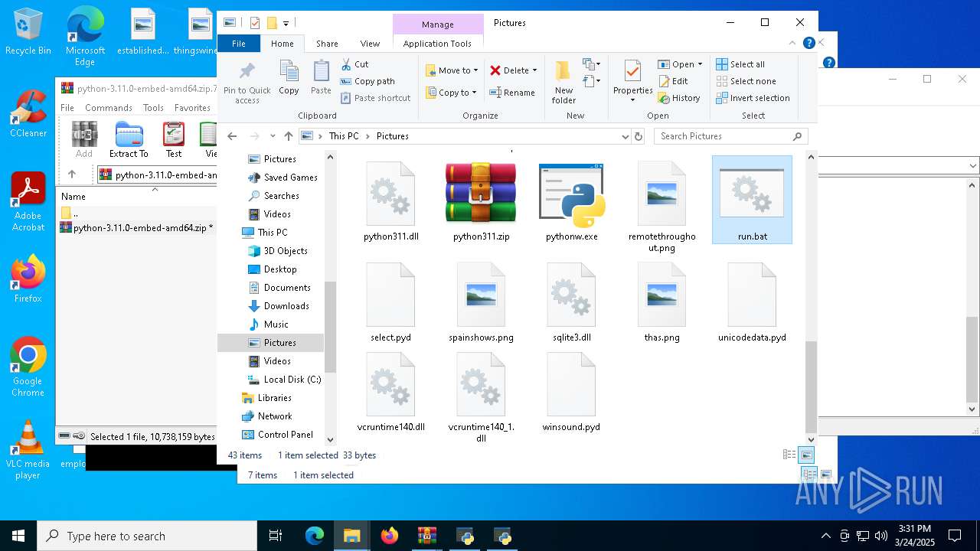Click the Rename ribbon command

tap(512, 93)
